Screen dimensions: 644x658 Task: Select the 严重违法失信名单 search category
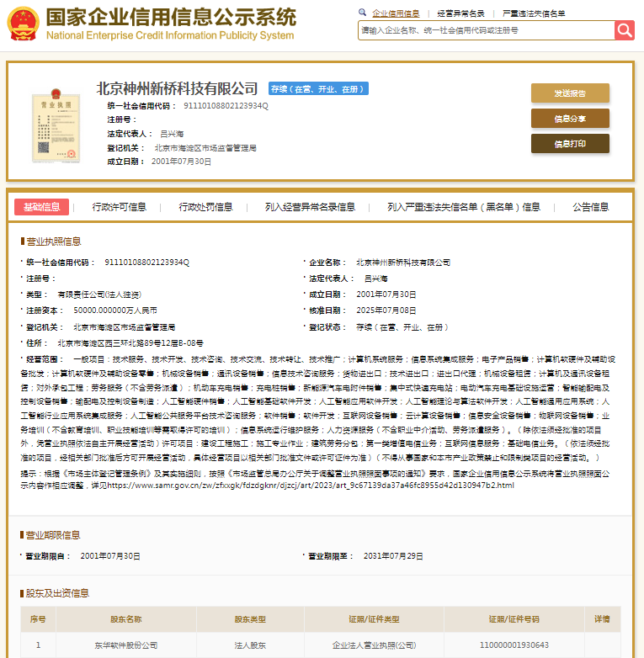point(534,13)
